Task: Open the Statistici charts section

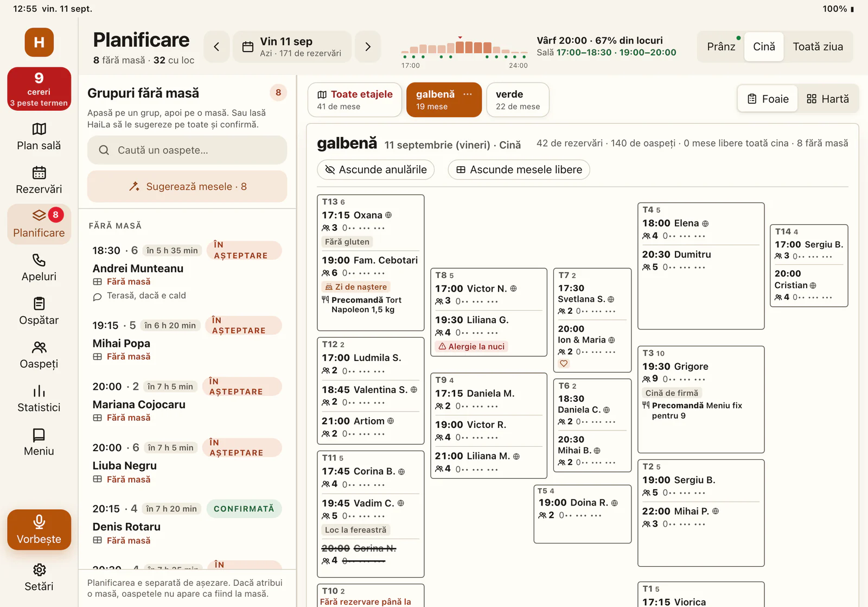Action: 39,399
